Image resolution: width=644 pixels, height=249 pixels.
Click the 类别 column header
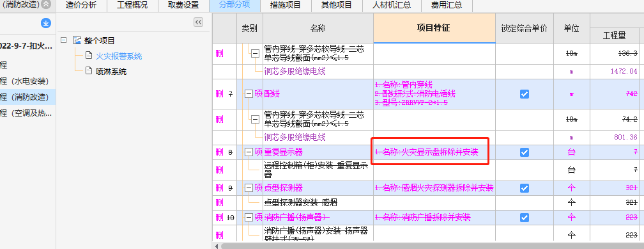click(250, 28)
